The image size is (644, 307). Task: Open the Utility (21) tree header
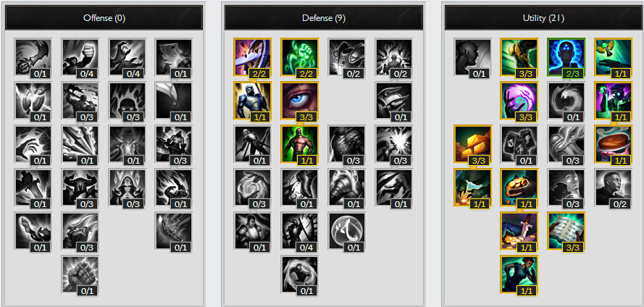[543, 17]
